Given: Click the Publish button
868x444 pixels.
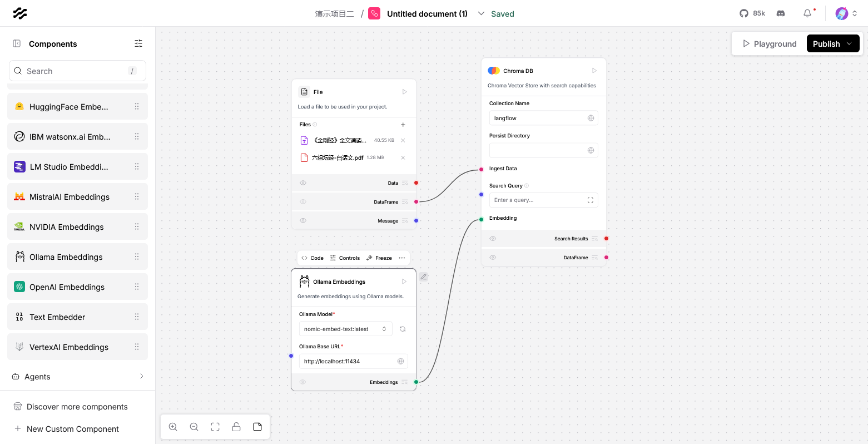Looking at the screenshot, I should tap(833, 43).
